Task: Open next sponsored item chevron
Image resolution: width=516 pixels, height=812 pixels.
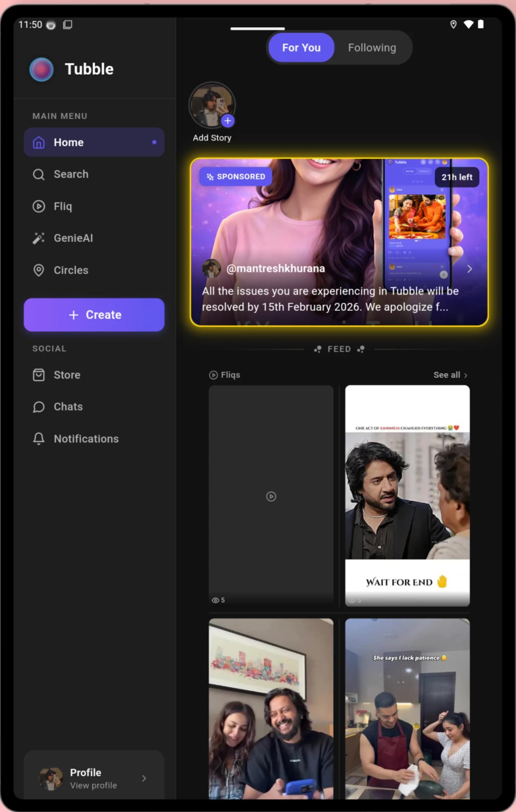Action: [469, 269]
